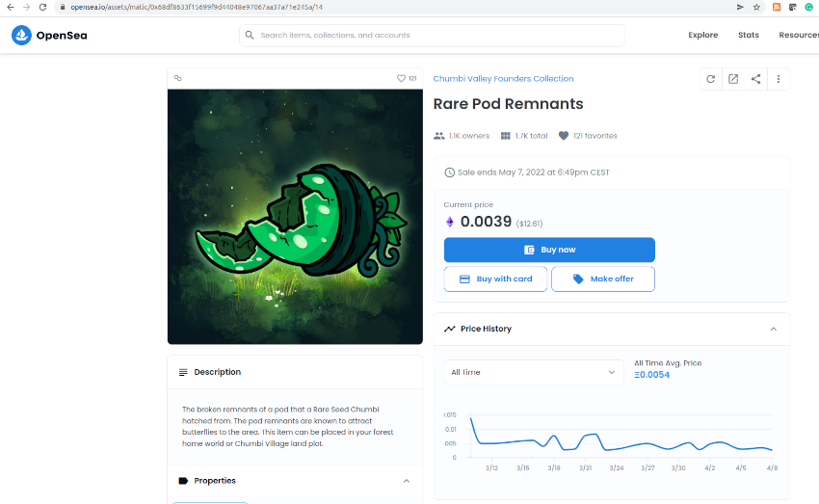This screenshot has height=504, width=819.
Task: Click the search magnifier icon
Action: click(250, 35)
